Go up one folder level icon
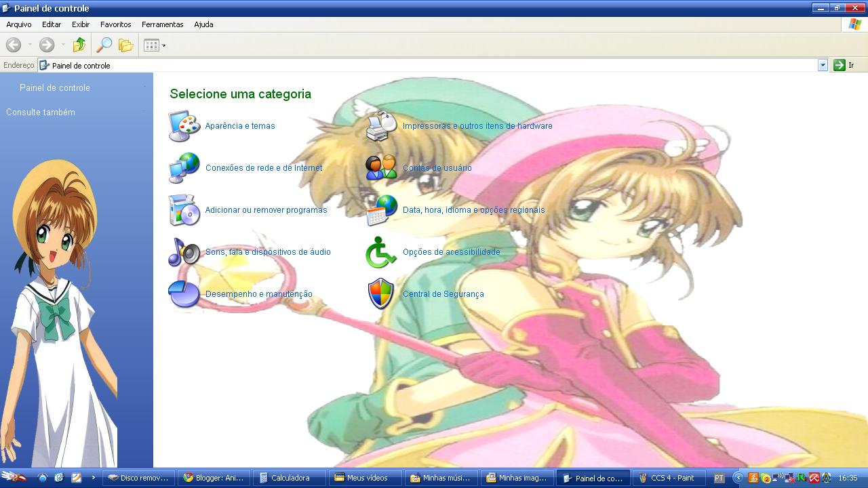Screen dimensions: 868x488 point(79,45)
